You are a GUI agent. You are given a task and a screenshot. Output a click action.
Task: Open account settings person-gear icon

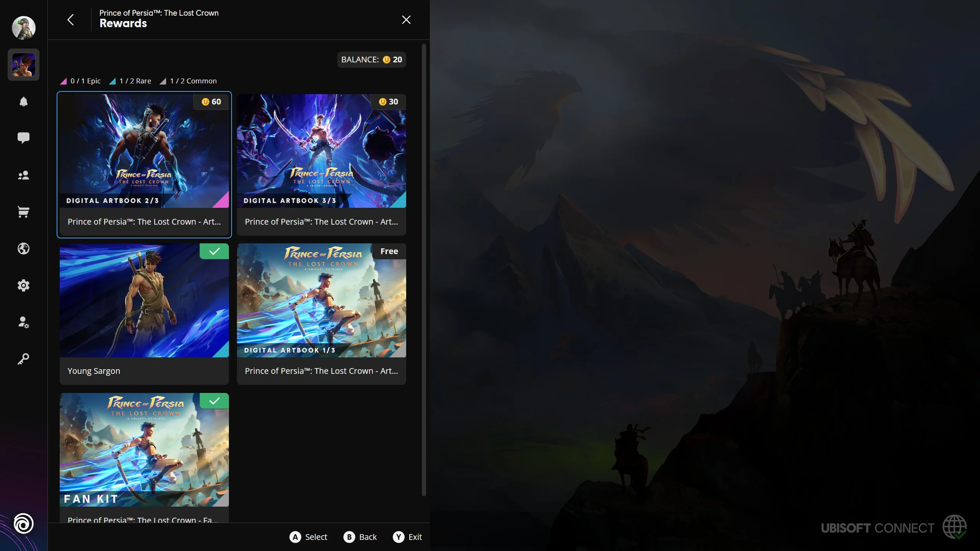tap(23, 322)
